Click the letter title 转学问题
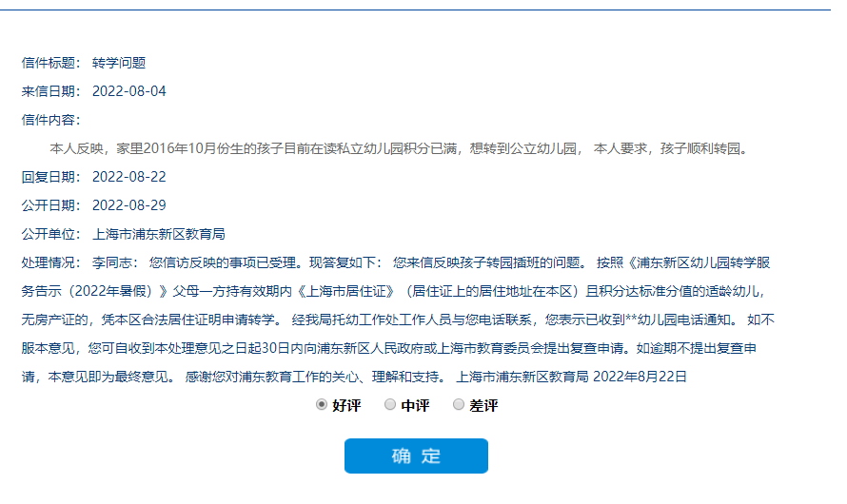847x504 pixels. [119, 63]
